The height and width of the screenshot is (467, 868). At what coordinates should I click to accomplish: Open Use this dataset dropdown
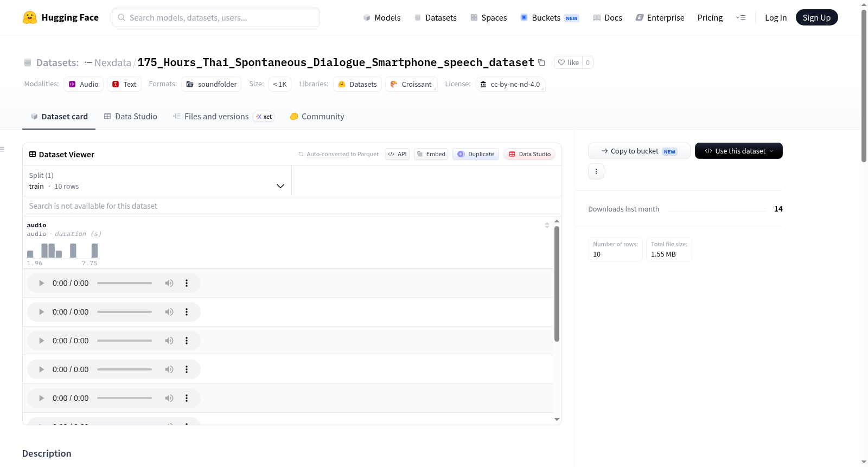739,151
